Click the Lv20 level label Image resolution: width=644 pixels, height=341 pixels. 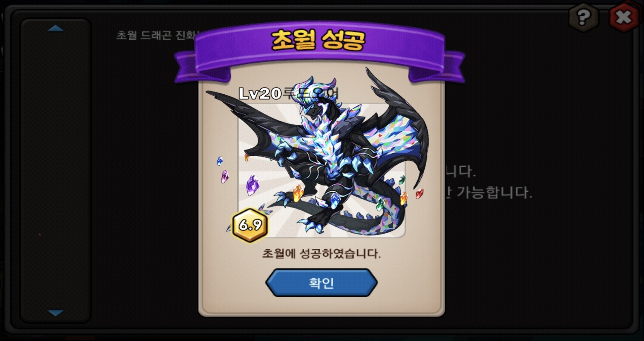pyautogui.click(x=260, y=93)
